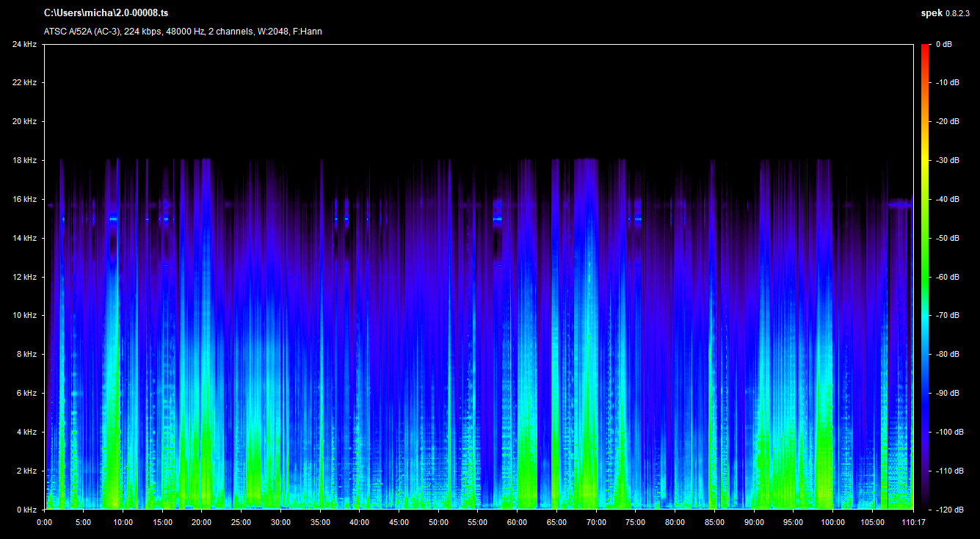This screenshot has height=539, width=980.
Task: Click the 75:00 time axis marker
Action: coord(635,522)
